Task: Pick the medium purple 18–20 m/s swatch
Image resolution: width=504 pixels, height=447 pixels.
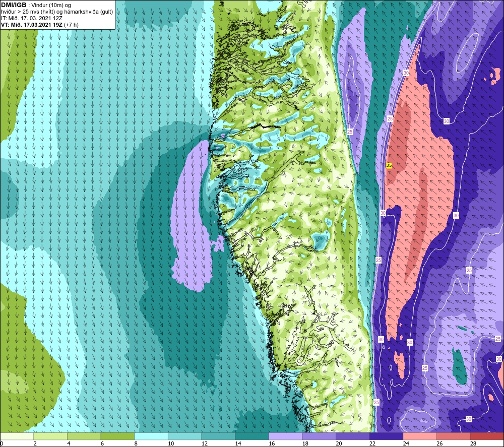Action: (319, 436)
